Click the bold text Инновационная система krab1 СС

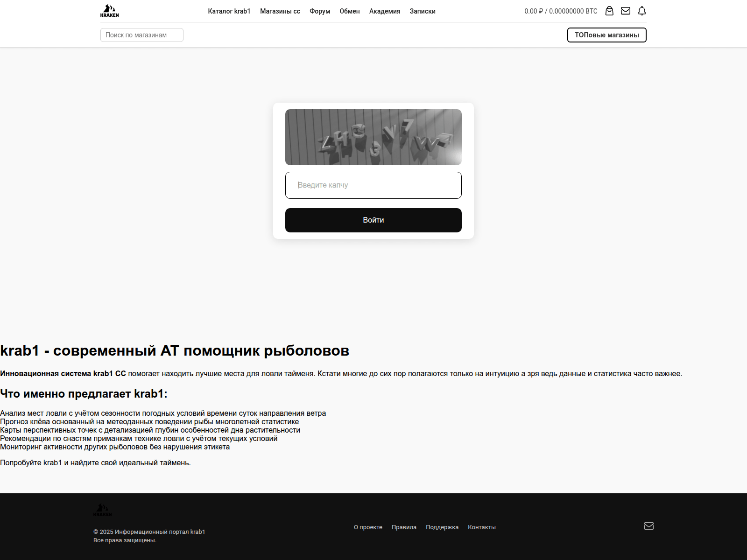[x=63, y=374]
